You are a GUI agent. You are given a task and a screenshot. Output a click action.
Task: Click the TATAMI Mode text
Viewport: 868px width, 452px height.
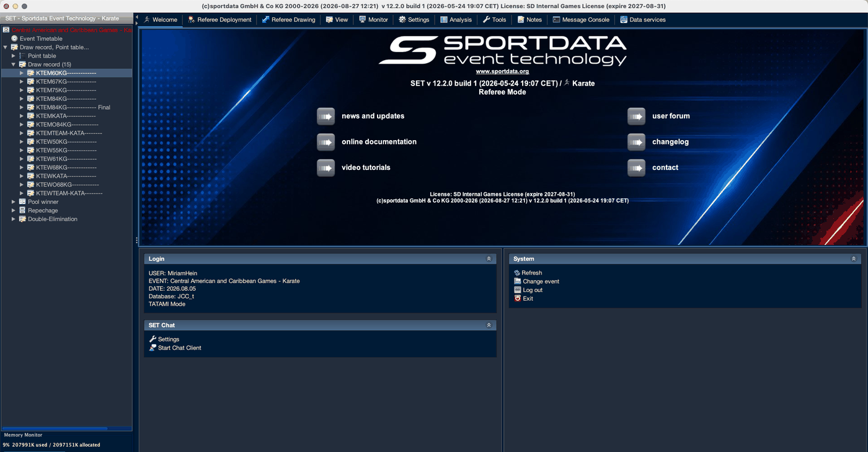click(x=167, y=304)
